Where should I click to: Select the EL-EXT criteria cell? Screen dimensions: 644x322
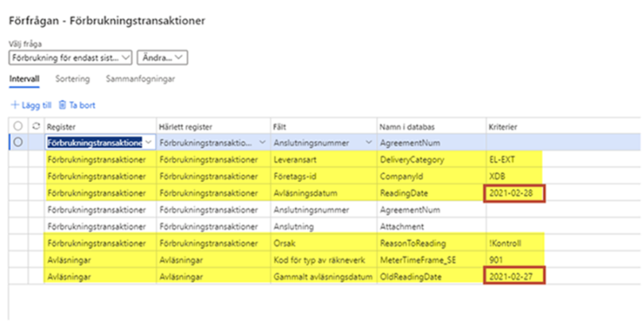click(513, 160)
